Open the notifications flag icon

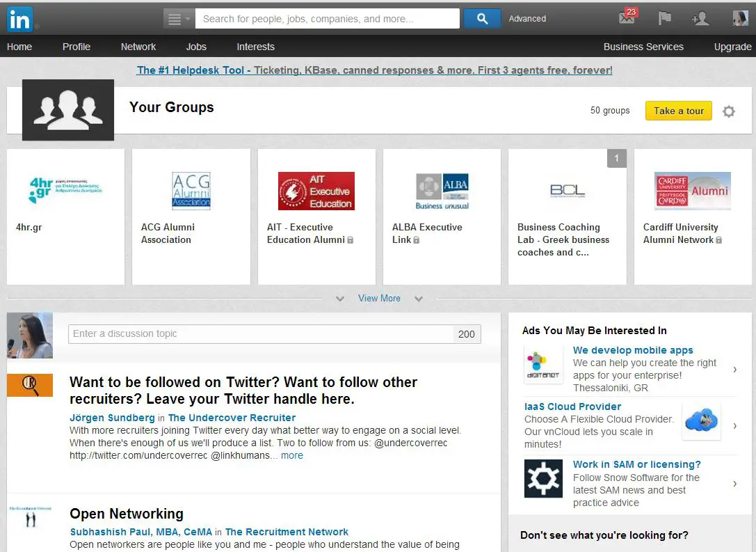(x=665, y=18)
